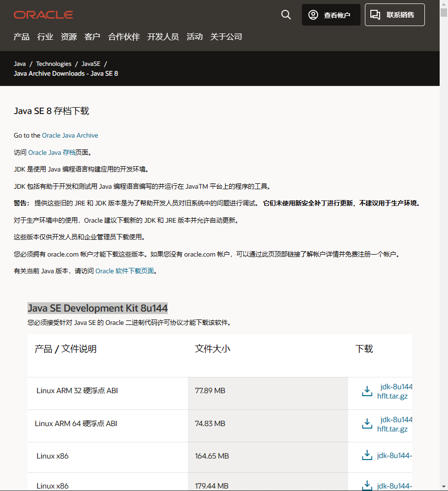Viewport: 448px width, 491px height.
Task: Open the 资源 menu
Action: pyautogui.click(x=69, y=37)
